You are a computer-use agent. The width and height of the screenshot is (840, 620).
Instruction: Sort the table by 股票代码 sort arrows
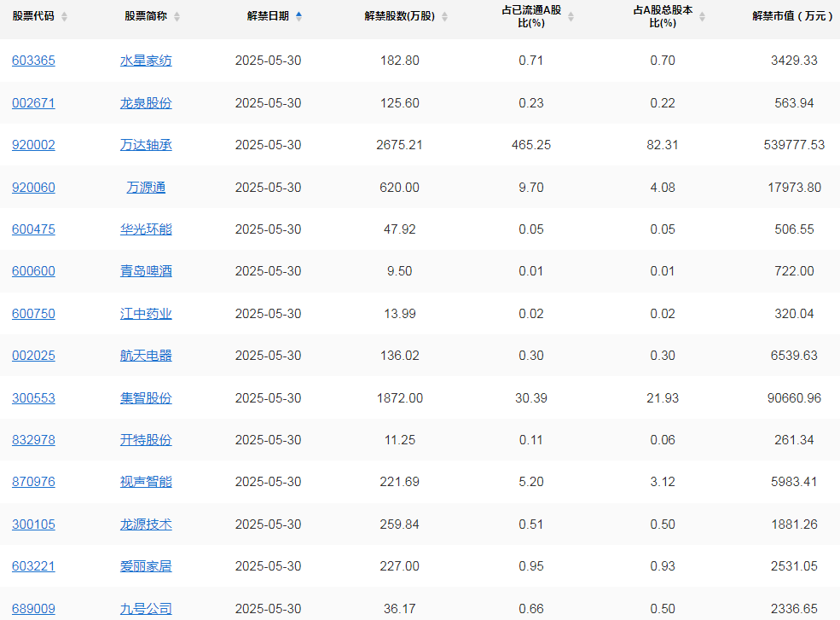(x=64, y=16)
